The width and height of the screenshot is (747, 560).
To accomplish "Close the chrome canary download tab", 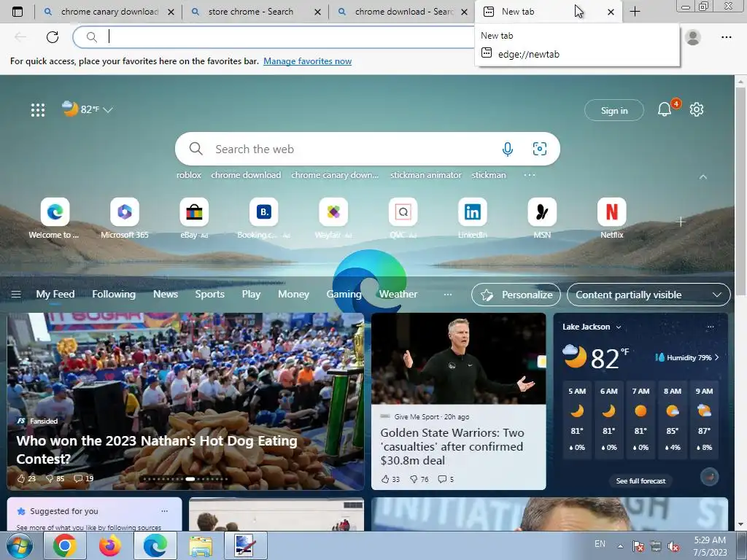I will point(171,12).
